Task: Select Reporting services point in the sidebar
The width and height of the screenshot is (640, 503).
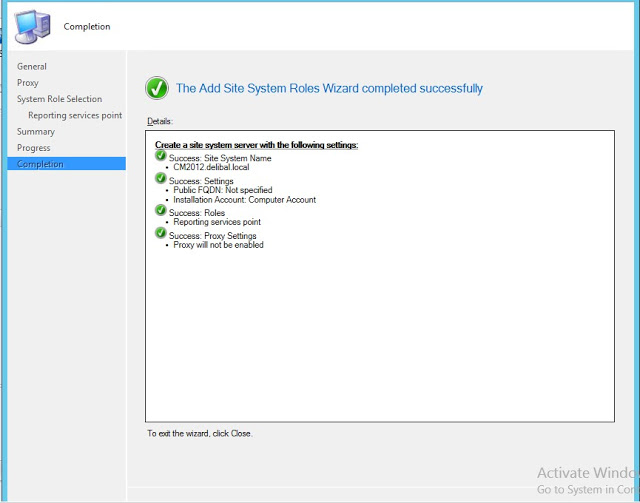Action: (x=75, y=115)
